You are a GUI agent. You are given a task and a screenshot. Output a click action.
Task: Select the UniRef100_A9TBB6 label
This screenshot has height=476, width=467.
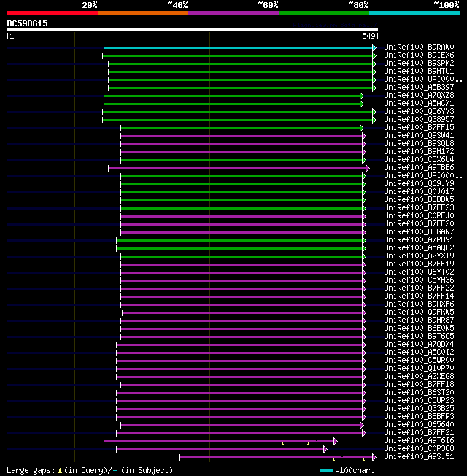click(x=419, y=168)
